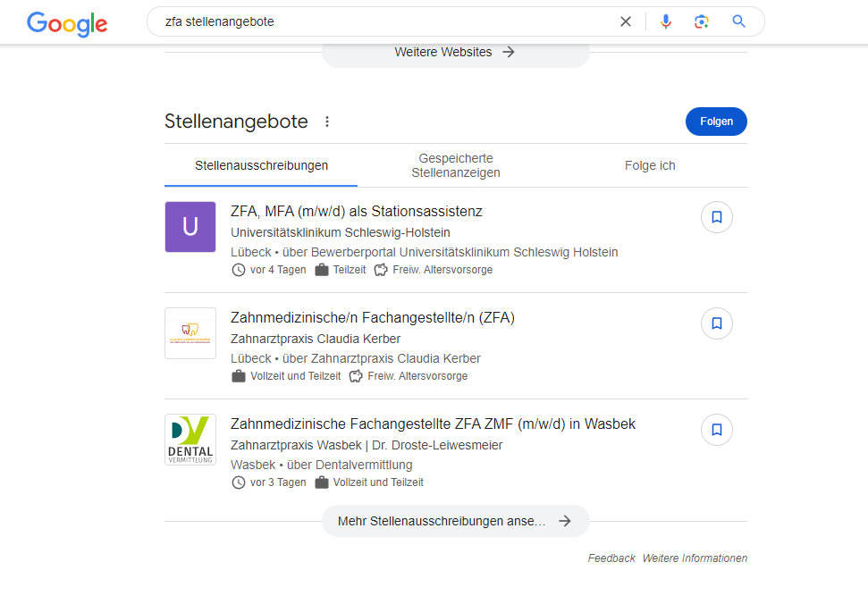868x604 pixels.
Task: Click Universitätsklinikum Schleswig-Holstein employer text
Action: (341, 232)
